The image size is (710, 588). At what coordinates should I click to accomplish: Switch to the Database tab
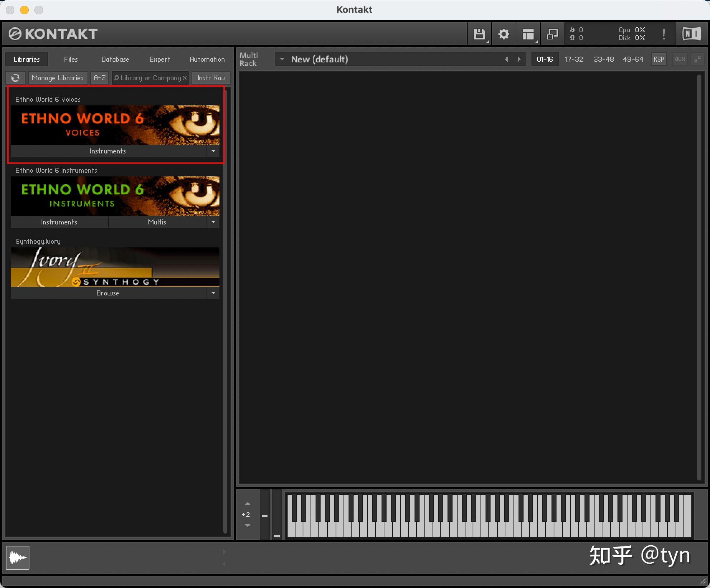pos(115,59)
